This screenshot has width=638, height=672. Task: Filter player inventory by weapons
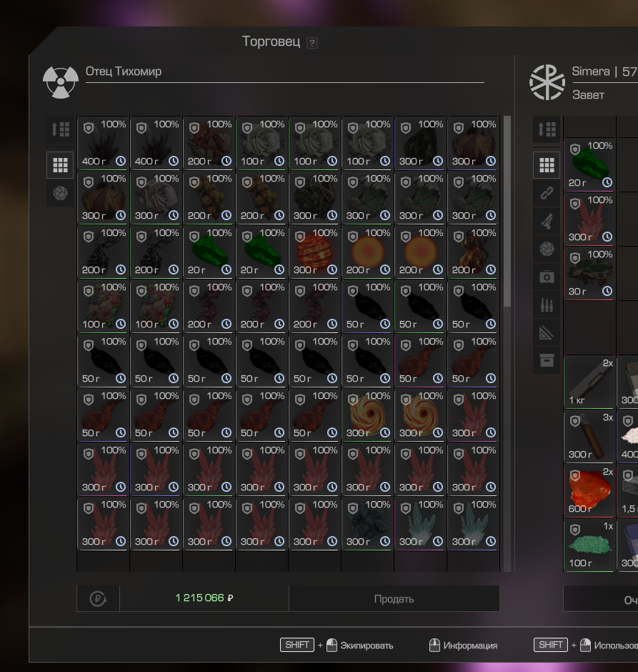coord(547,221)
